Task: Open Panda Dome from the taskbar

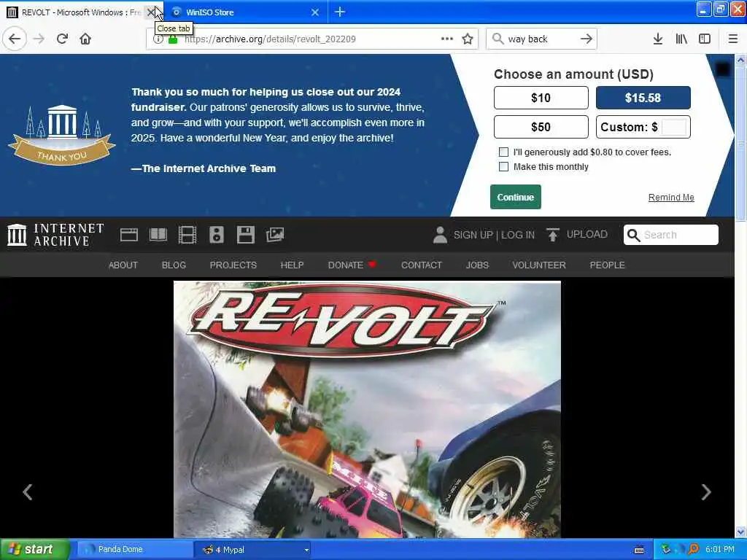Action: point(135,550)
